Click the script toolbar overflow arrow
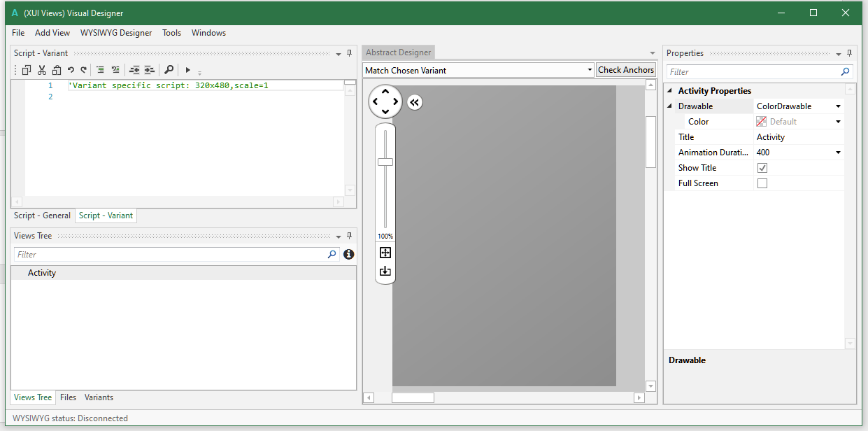The height and width of the screenshot is (431, 868). (199, 72)
